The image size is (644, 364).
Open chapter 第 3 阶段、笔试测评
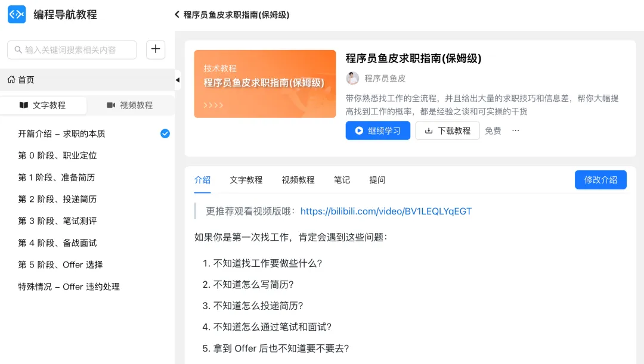(57, 221)
